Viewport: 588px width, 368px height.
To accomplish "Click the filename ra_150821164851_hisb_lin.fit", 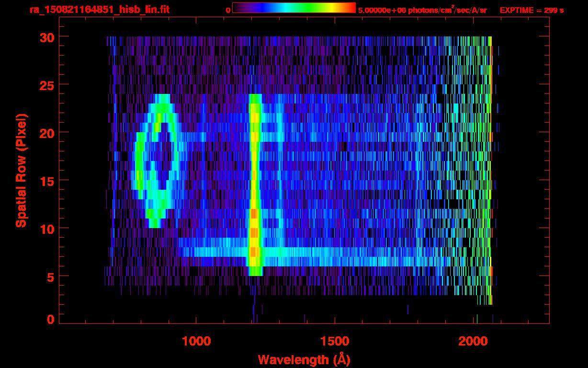I will click(99, 10).
